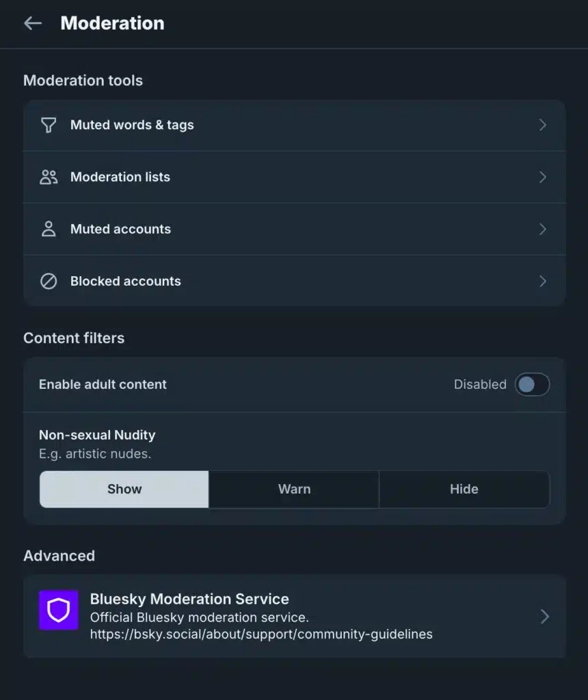The width and height of the screenshot is (588, 700).
Task: Expand Muted words & tags chevron
Action: pos(542,125)
